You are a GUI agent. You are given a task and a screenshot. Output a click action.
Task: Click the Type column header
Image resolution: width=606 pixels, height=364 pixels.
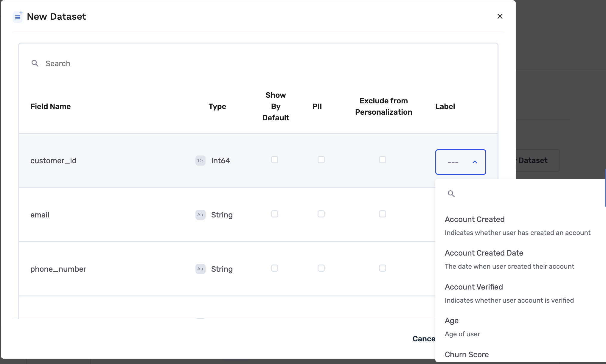tap(217, 106)
